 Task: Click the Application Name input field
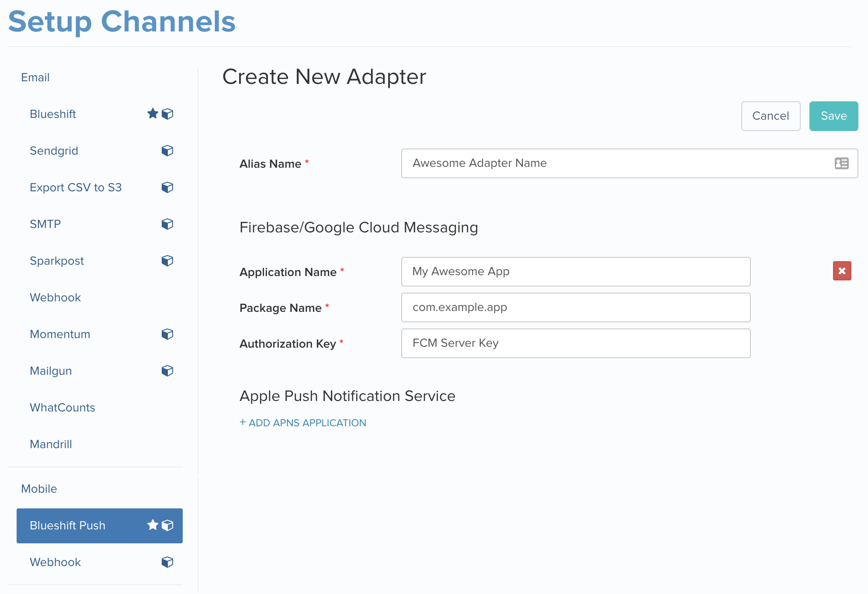pyautogui.click(x=576, y=272)
